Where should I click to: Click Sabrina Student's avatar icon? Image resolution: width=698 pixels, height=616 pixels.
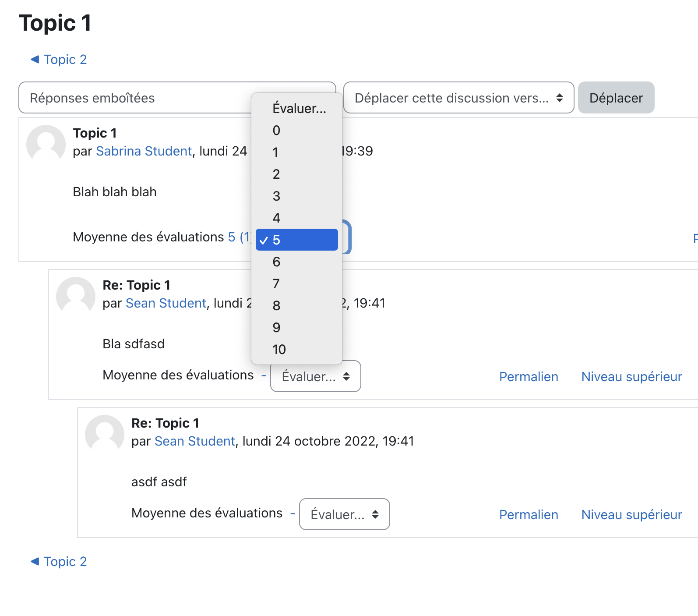[x=46, y=144]
